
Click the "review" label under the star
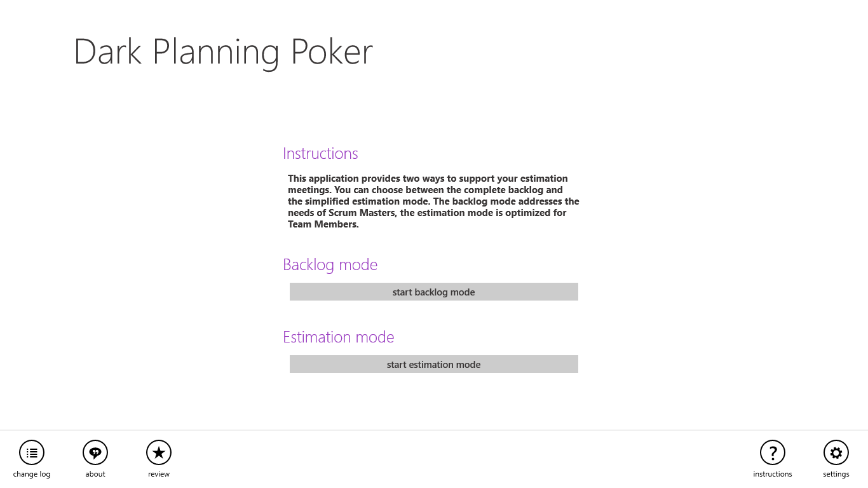click(159, 474)
